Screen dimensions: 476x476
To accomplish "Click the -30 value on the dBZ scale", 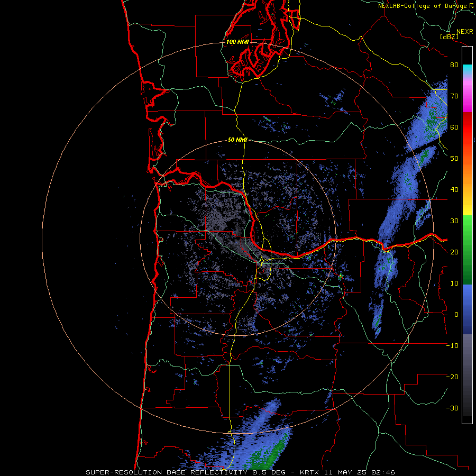I will pos(452,408).
